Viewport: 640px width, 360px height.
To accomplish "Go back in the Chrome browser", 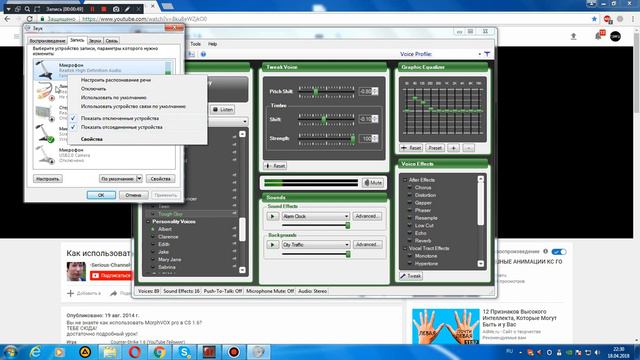I will (x=7, y=19).
